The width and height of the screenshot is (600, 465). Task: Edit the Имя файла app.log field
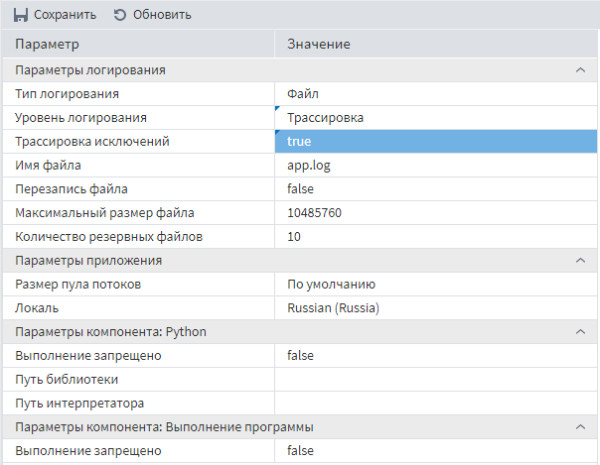click(x=436, y=165)
